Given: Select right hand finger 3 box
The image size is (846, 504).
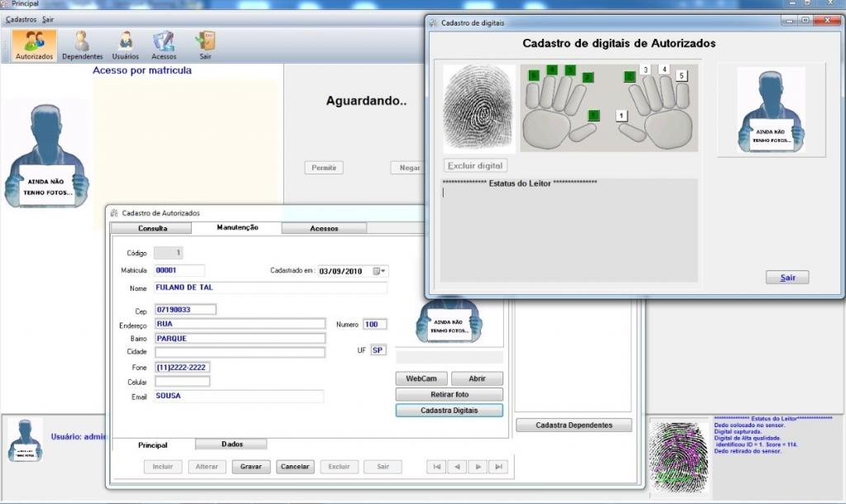Looking at the screenshot, I should [645, 70].
